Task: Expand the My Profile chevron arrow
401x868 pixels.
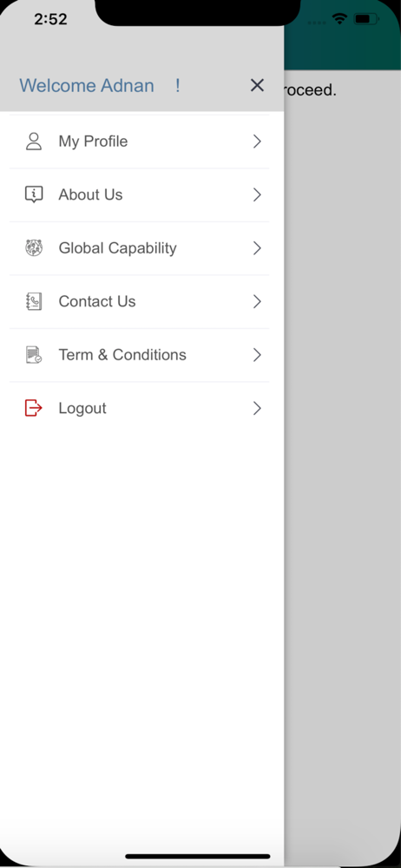Action: point(257,141)
